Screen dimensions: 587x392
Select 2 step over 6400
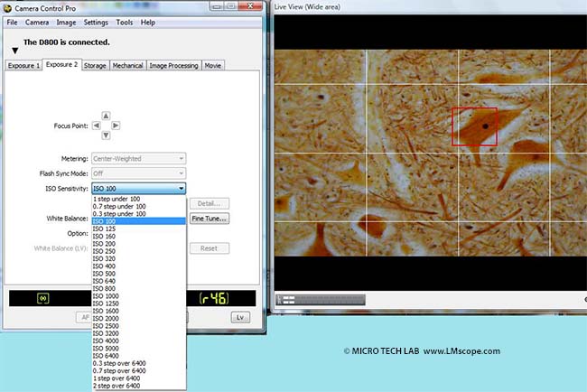tap(139, 386)
